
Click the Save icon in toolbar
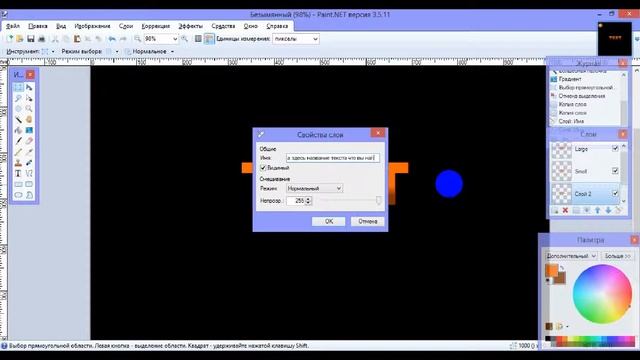(x=31, y=39)
